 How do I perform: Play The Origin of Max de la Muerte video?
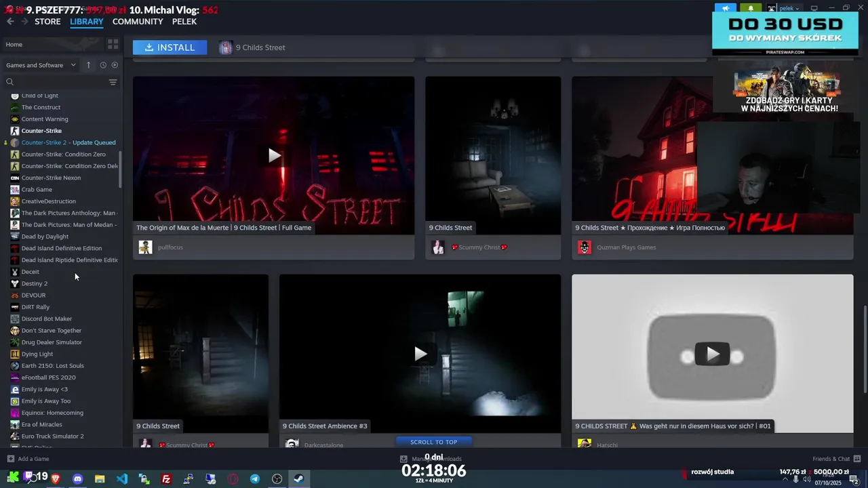(273, 155)
